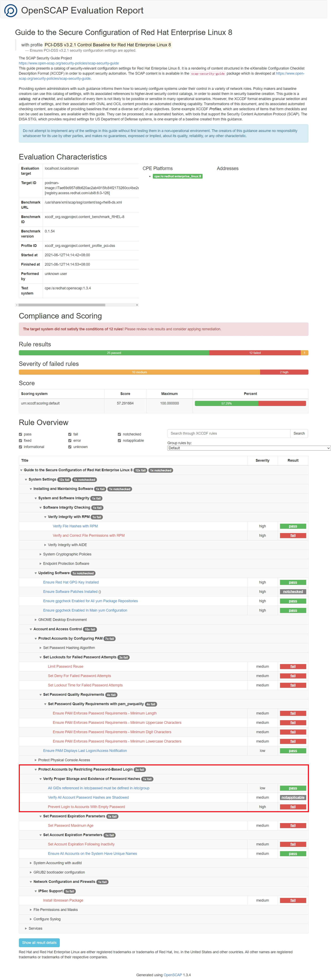The image size is (331, 980).
Task: Open Ensure PAM Displays Last Logon rule
Action: click(x=85, y=751)
